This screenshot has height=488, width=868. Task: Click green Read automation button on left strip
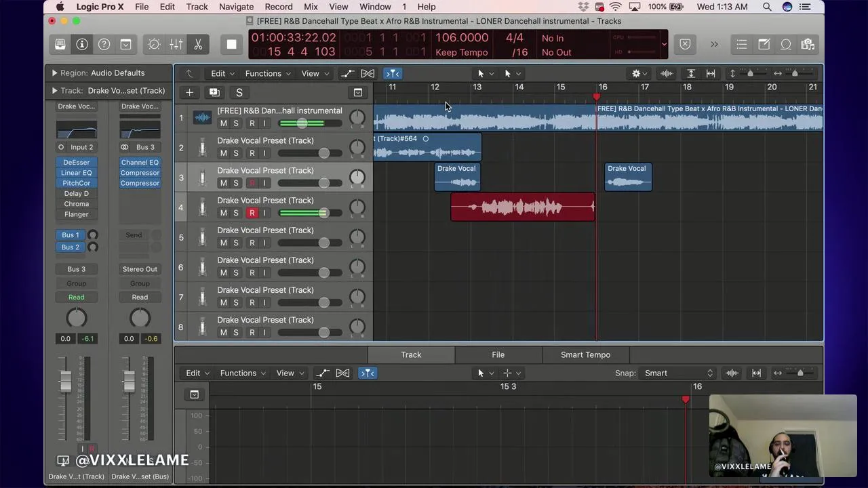pyautogui.click(x=77, y=297)
